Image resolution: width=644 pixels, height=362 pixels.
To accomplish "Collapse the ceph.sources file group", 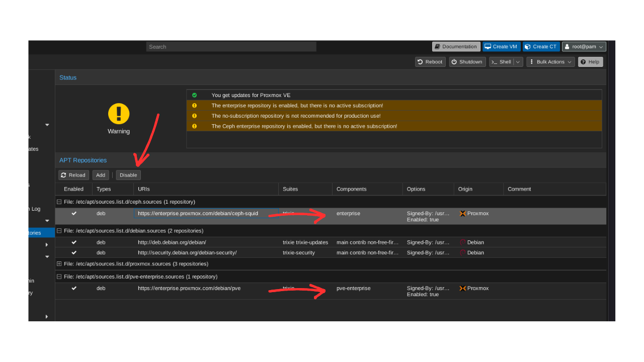I will pyautogui.click(x=59, y=202).
